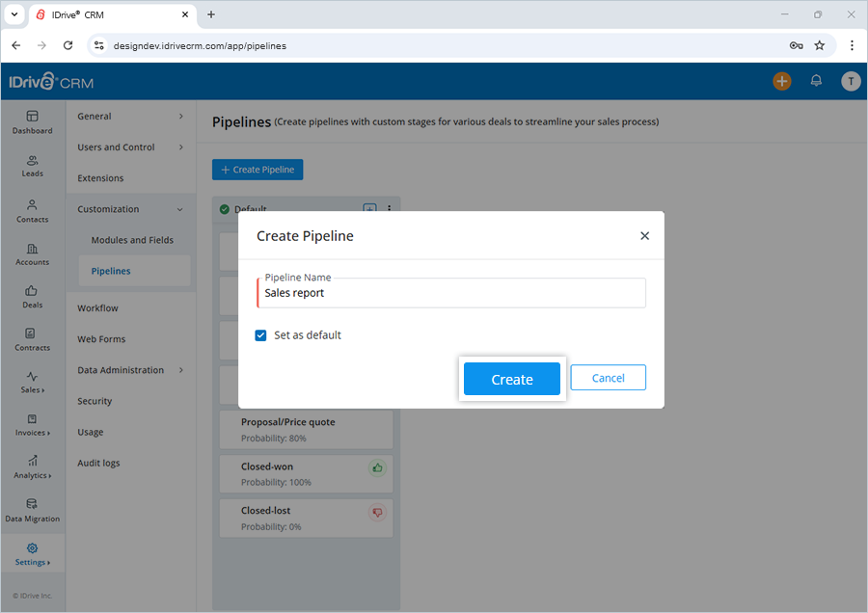Screen dimensions: 868x613
Task: Uncheck the Set as default checkbox
Action: click(x=260, y=334)
